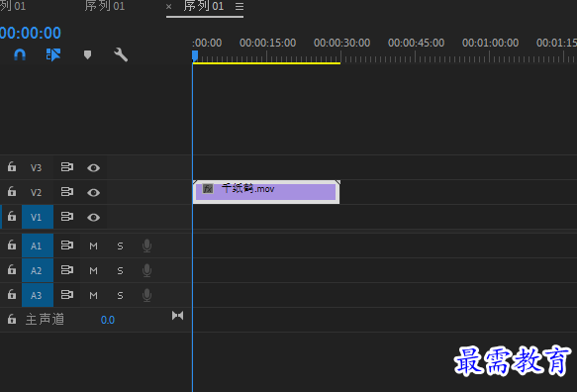Hide V2 track output eye

(93, 192)
